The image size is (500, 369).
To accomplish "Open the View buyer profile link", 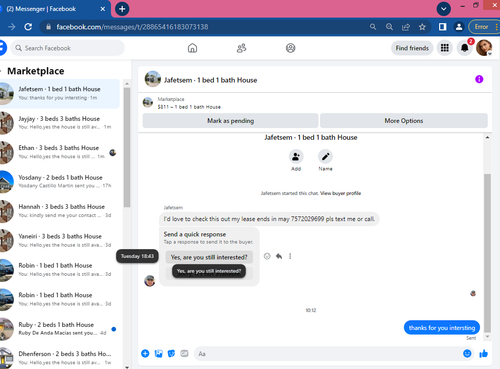I will [340, 193].
